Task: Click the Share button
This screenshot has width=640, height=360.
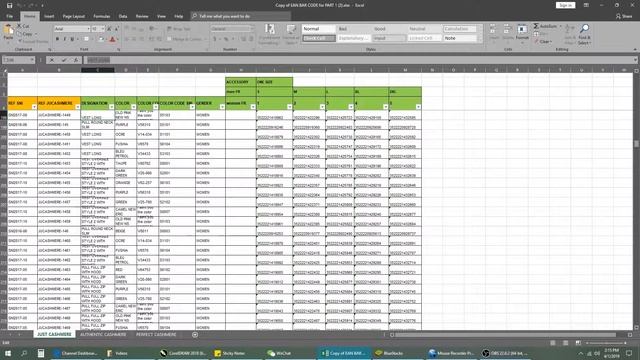Action: pyautogui.click(x=624, y=16)
